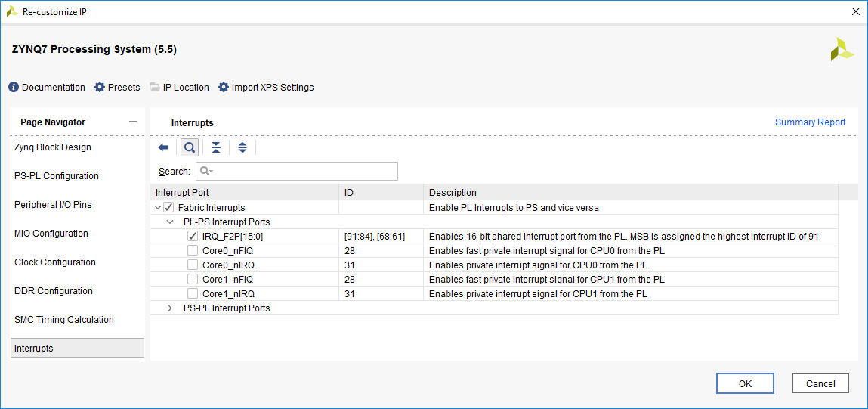Click the Interrupt Port column header
This screenshot has width=868, height=409.
click(245, 193)
